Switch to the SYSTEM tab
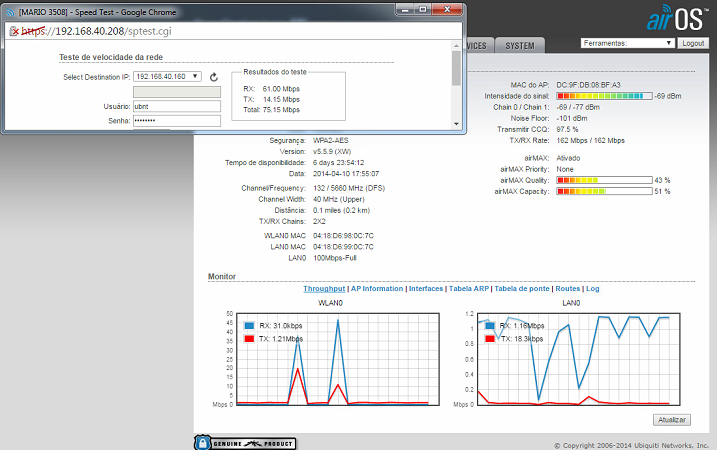717x450 pixels. pos(520,46)
